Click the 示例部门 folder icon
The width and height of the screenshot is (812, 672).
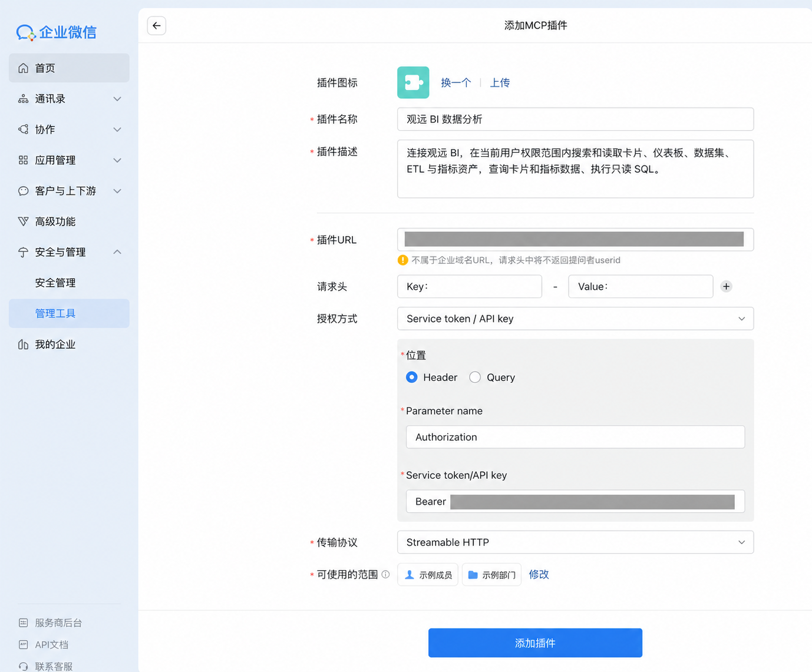(473, 575)
